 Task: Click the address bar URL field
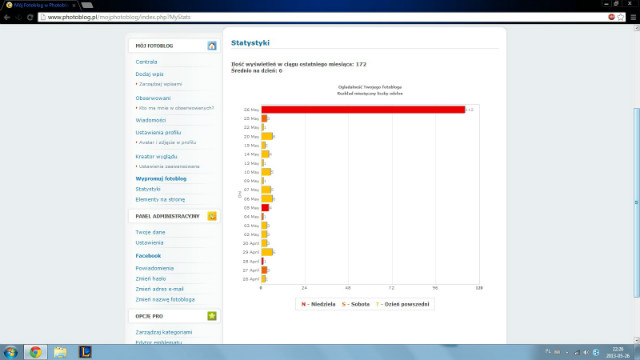(x=322, y=17)
